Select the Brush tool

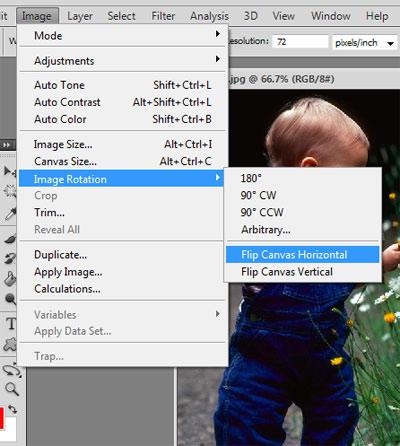click(x=9, y=239)
